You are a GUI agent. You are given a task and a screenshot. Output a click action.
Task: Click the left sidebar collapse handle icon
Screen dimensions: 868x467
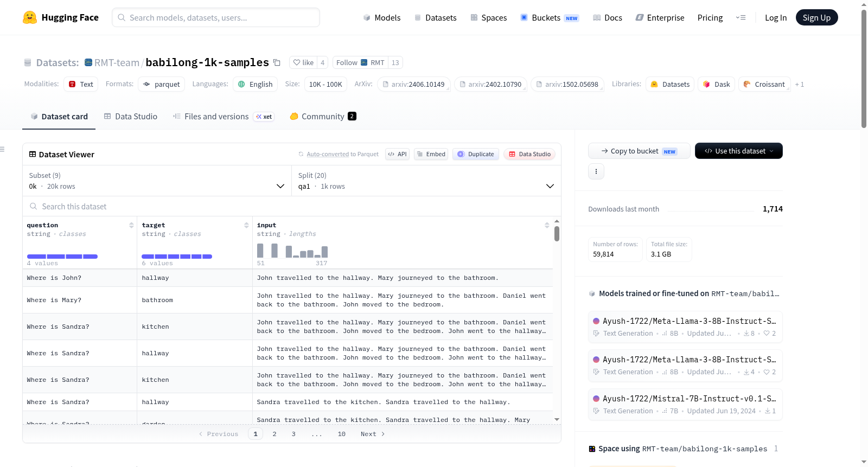coord(2,149)
